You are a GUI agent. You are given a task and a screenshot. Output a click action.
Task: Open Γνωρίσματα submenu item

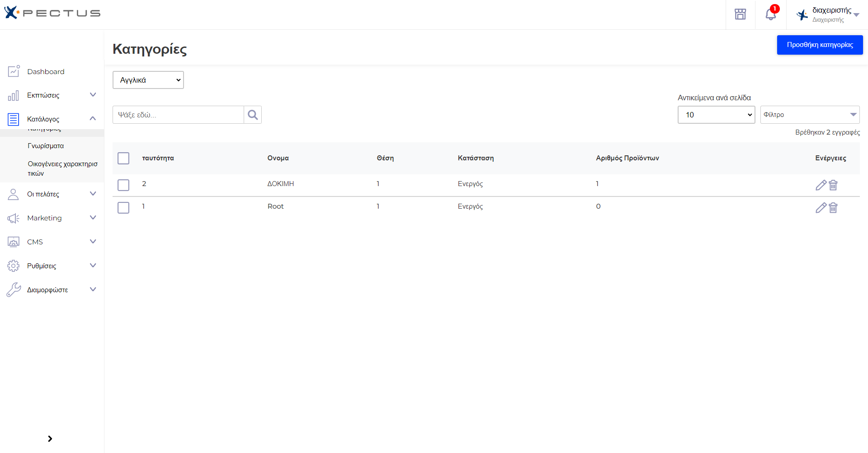46,146
